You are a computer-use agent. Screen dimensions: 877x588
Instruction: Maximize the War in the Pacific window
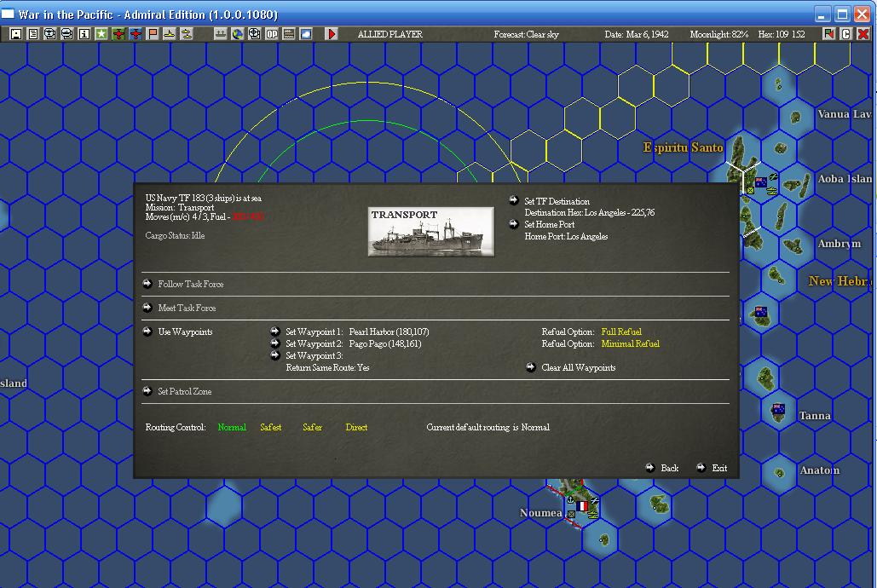842,14
